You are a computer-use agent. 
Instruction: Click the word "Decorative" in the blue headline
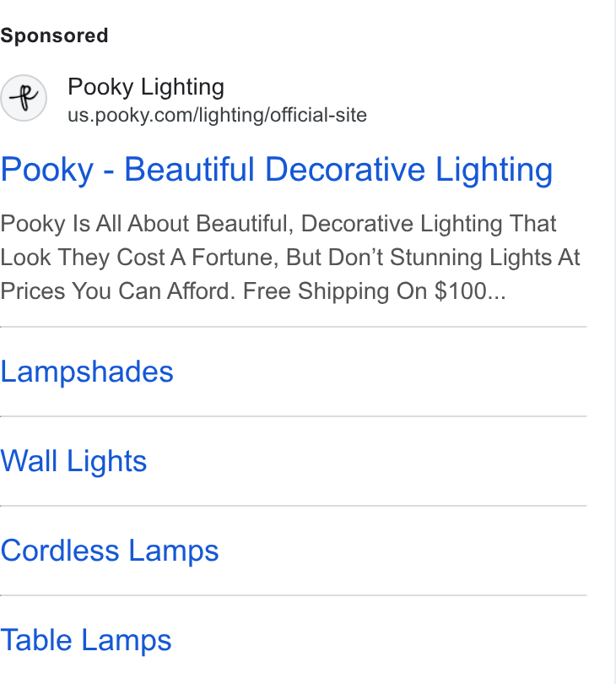pyautogui.click(x=345, y=170)
